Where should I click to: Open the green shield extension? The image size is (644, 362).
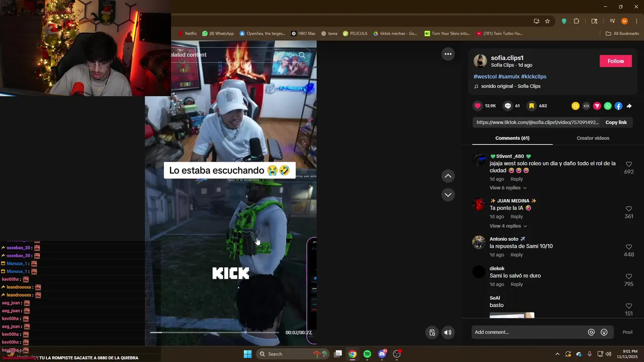(x=564, y=21)
